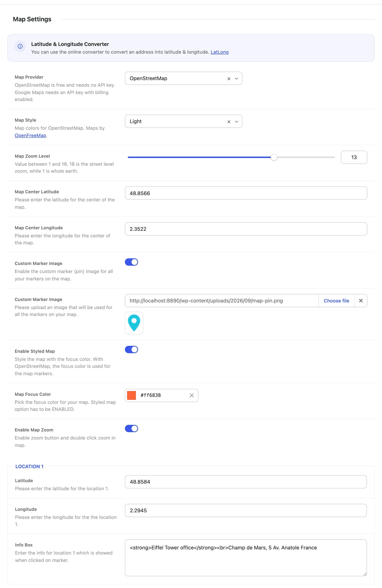Click the info icon beside Latitude & Longitude Converter
The image size is (382, 588).
pos(20,46)
